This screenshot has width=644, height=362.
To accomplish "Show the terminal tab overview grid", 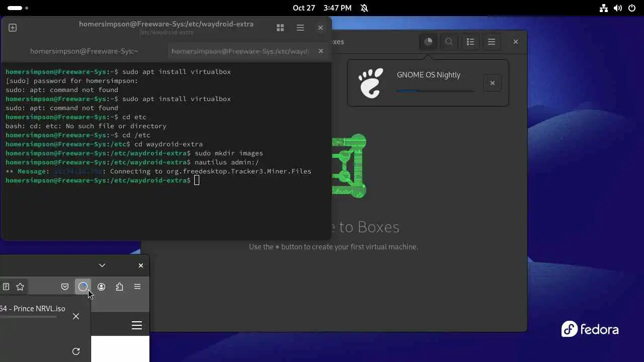I will (x=280, y=28).
